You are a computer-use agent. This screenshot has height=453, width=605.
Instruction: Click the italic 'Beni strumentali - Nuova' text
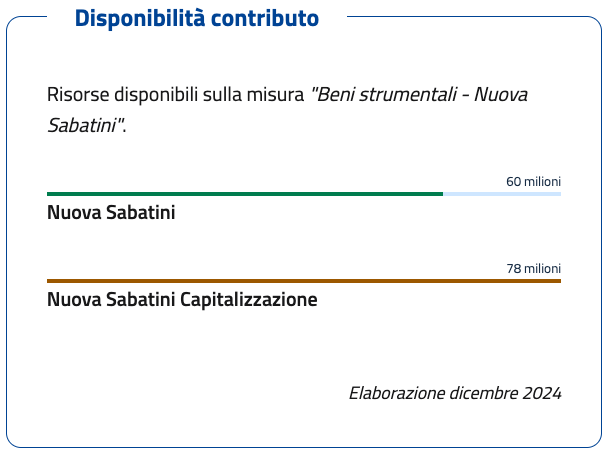(419, 95)
